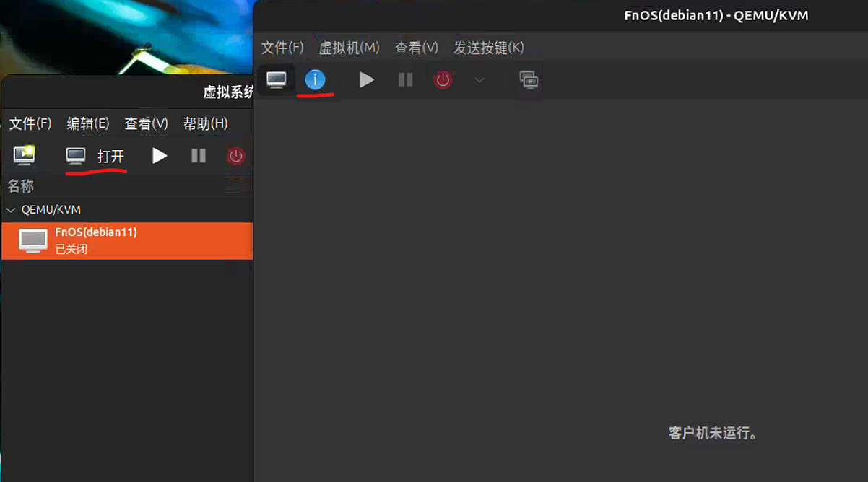868x482 pixels.
Task: Click the red power icon in manager toolbar
Action: point(236,155)
